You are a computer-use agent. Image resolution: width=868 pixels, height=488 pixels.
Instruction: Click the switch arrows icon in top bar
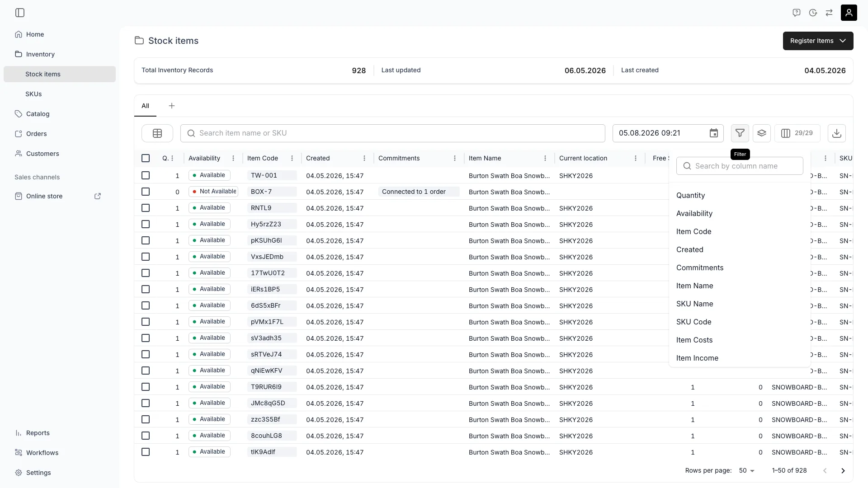tap(829, 13)
